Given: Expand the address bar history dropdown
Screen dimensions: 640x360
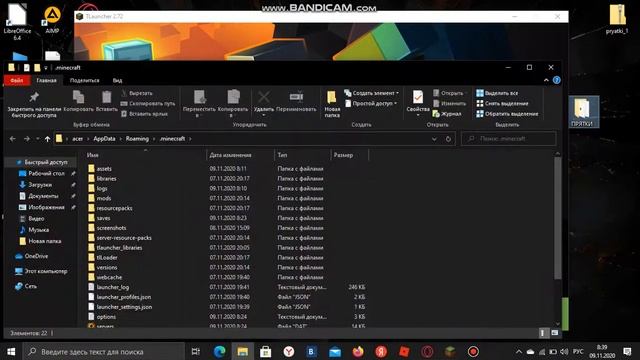Looking at the screenshot, I should coord(434,139).
